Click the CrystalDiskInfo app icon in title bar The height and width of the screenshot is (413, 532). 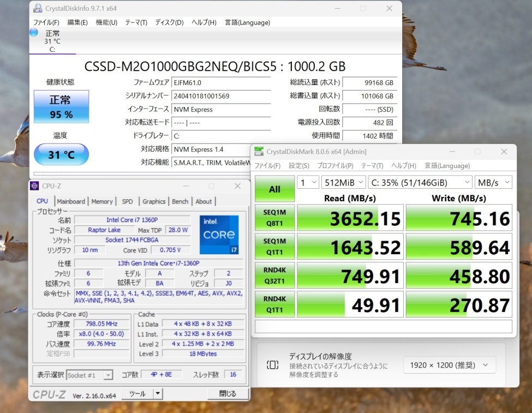point(37,9)
